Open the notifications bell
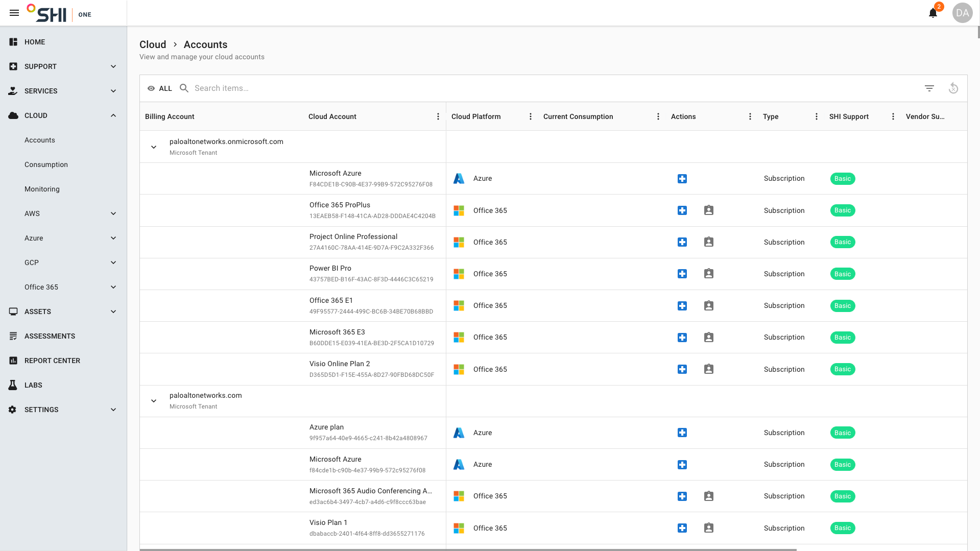Screen dimensions: 980x551 pos(933,13)
